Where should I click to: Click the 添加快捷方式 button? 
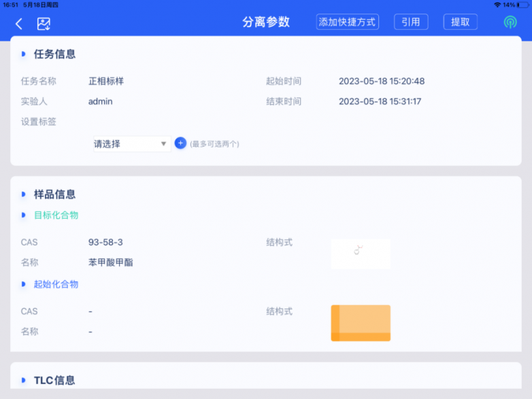(x=348, y=22)
